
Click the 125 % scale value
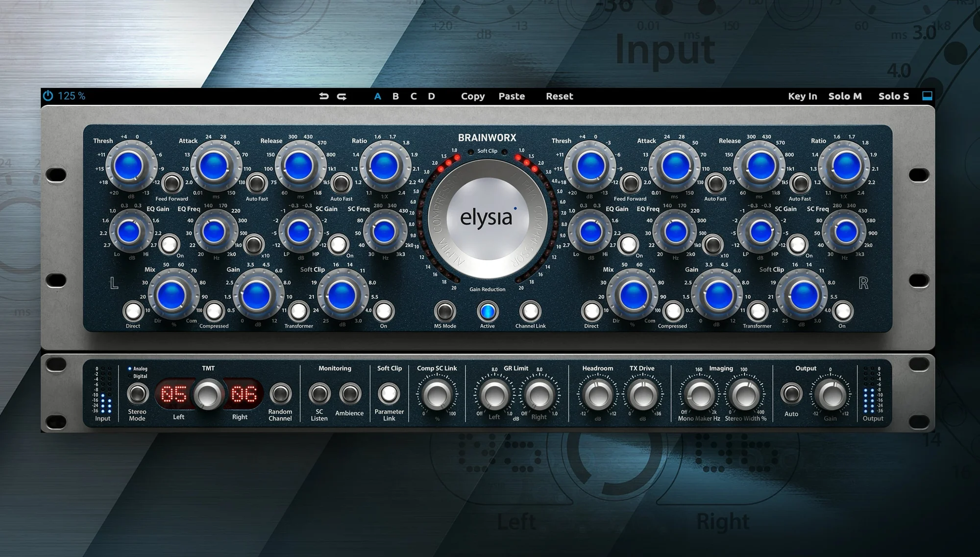[72, 96]
